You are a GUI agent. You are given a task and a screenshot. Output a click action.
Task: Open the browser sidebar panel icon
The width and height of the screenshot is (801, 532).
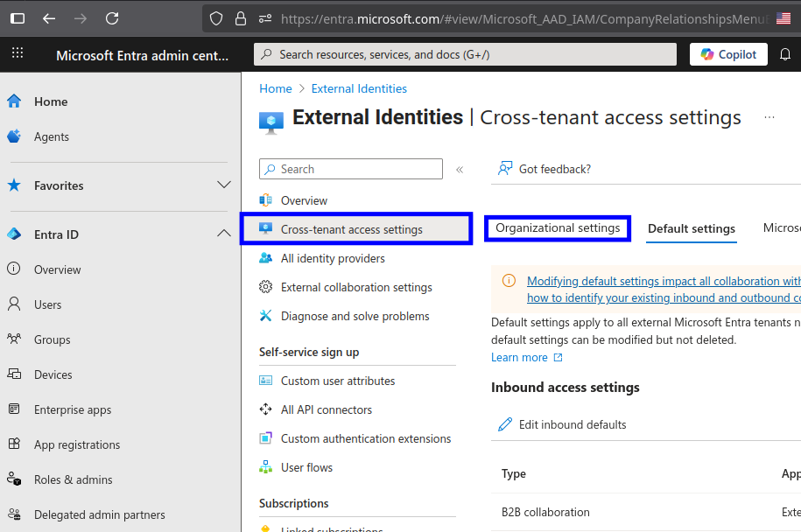click(18, 19)
